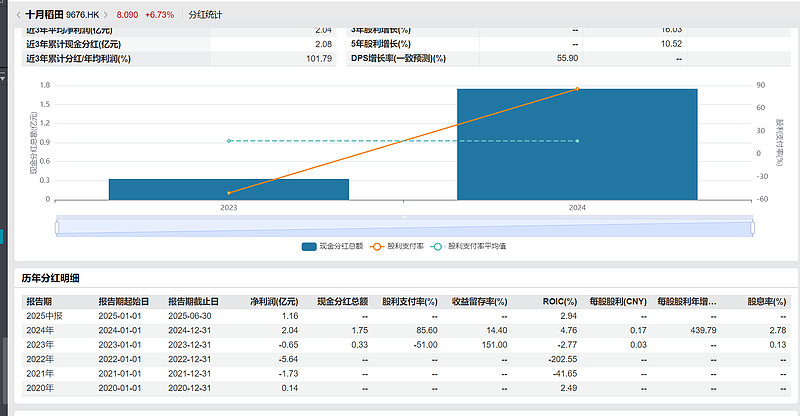Image resolution: width=800 pixels, height=416 pixels.
Task: Click the 2023 blue dividend bar
Action: [x=229, y=189]
